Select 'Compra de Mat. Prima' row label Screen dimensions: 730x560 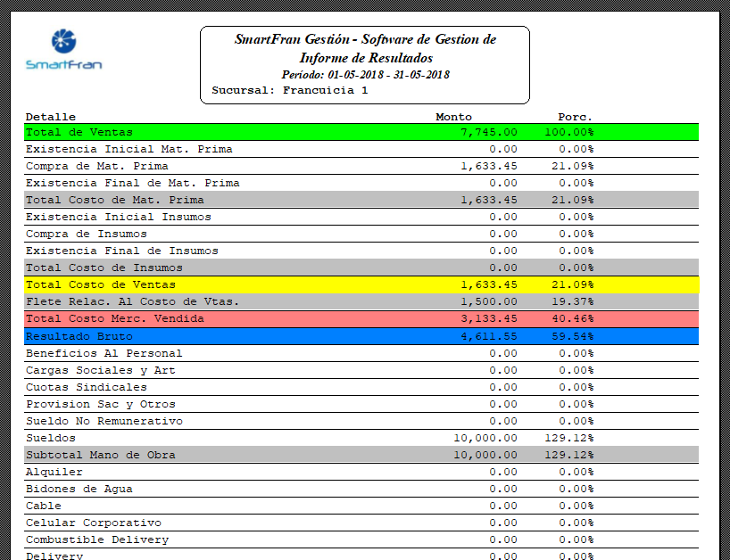(x=97, y=166)
